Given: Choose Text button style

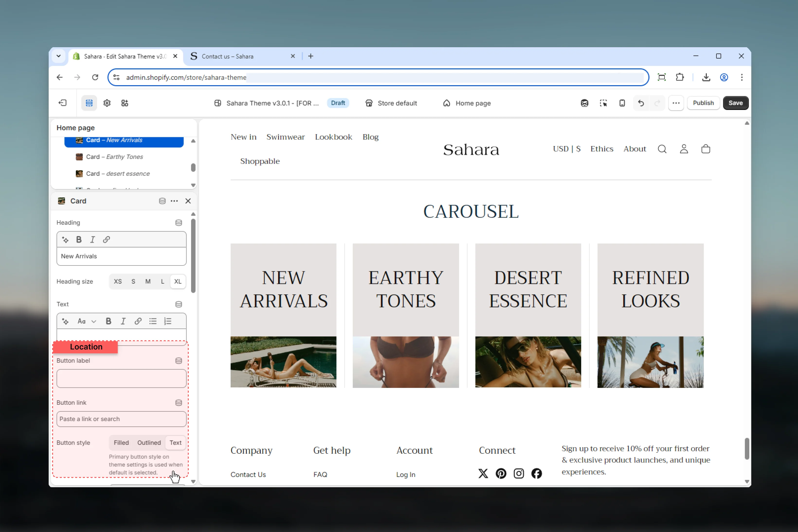Looking at the screenshot, I should (x=175, y=442).
